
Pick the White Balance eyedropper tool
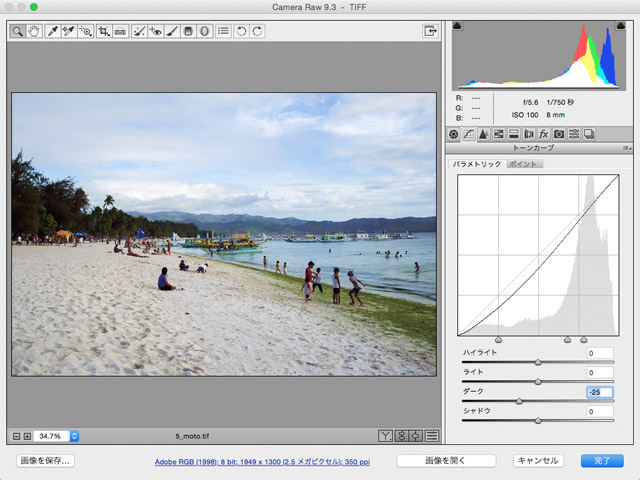pyautogui.click(x=52, y=32)
